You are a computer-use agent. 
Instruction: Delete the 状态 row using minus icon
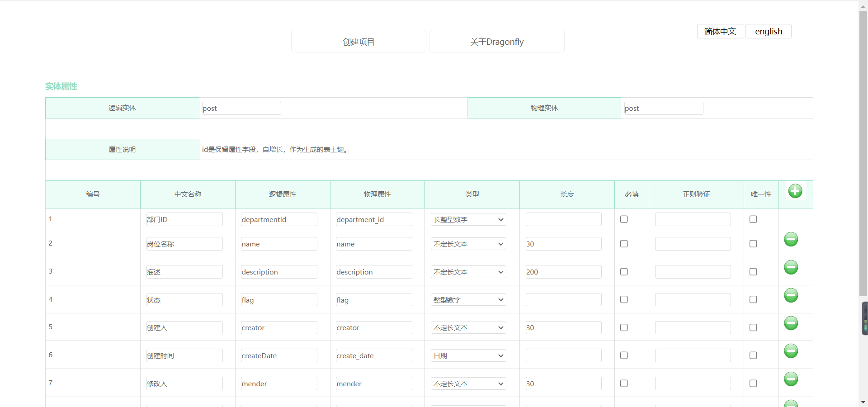click(791, 295)
